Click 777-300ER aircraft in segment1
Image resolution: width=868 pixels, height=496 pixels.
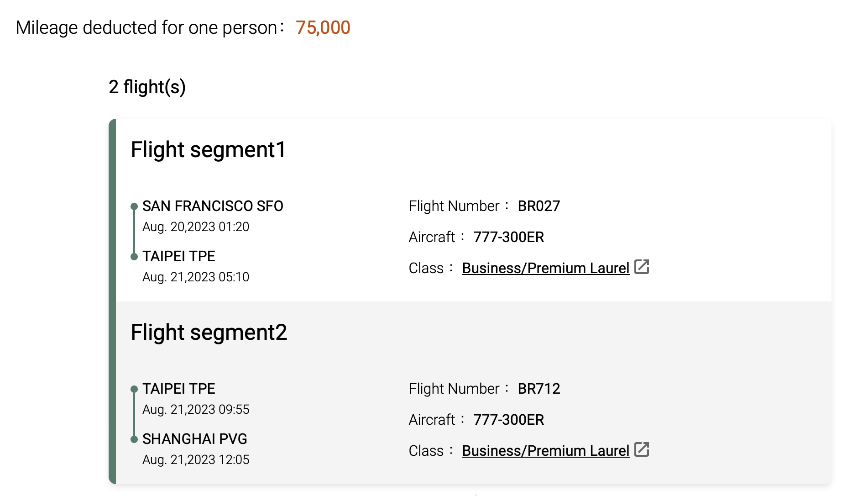point(508,237)
